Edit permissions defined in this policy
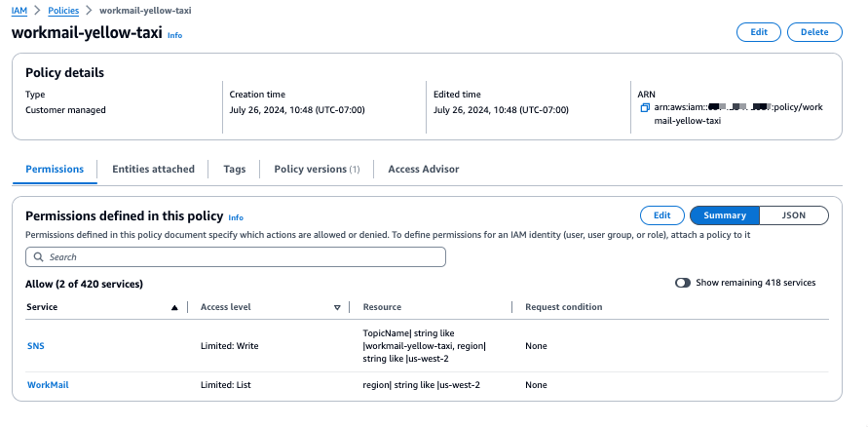The image size is (868, 427). tap(661, 215)
